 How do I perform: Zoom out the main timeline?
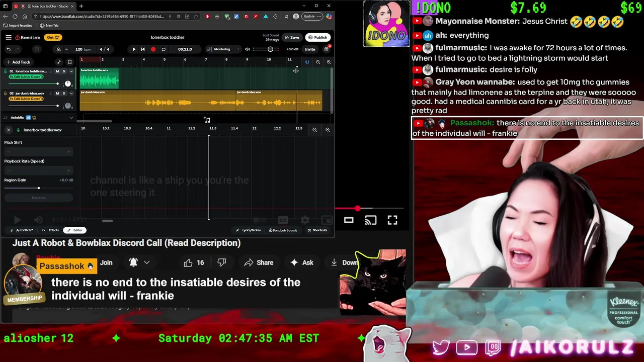coord(317,62)
